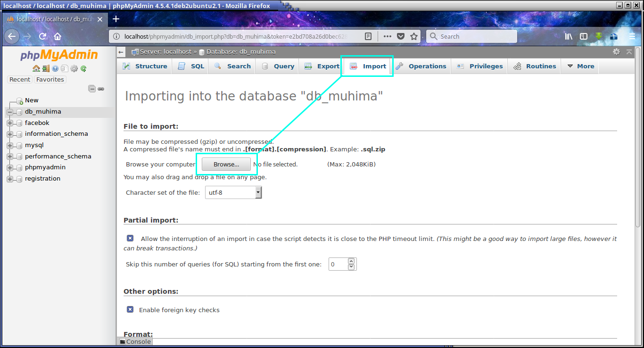Viewport: 644px width, 348px height.
Task: Open Firefox Library icon
Action: tap(569, 36)
